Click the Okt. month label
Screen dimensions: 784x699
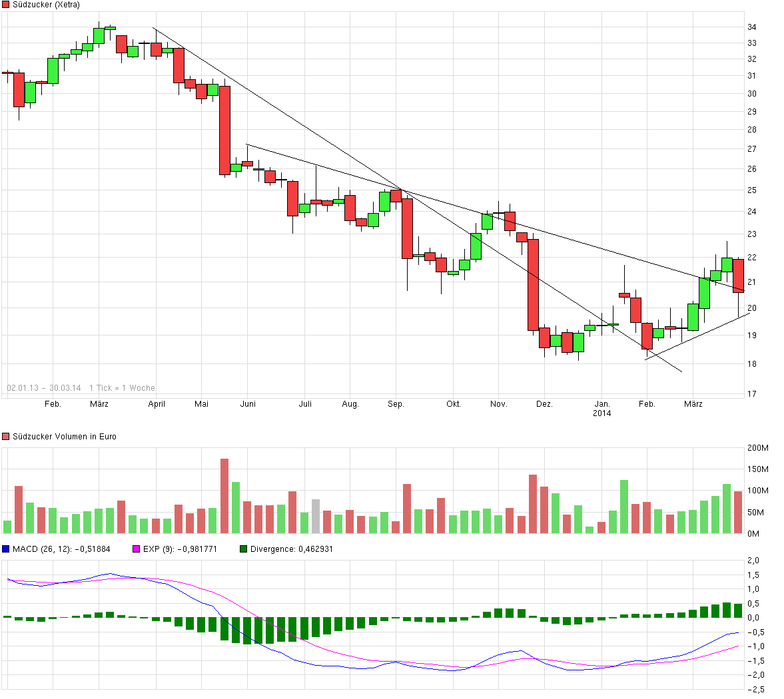click(454, 404)
